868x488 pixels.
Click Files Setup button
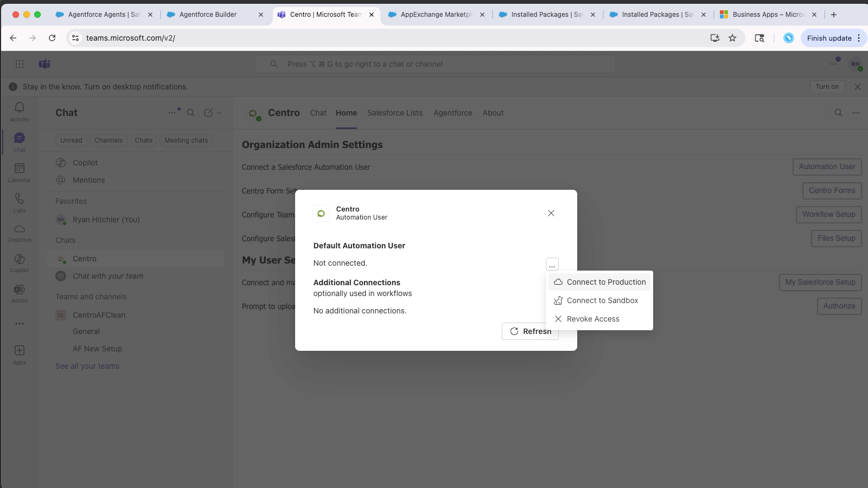836,239
